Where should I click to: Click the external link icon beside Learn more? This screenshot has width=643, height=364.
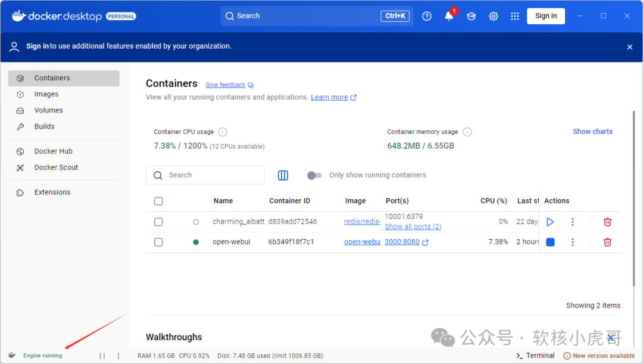point(354,98)
